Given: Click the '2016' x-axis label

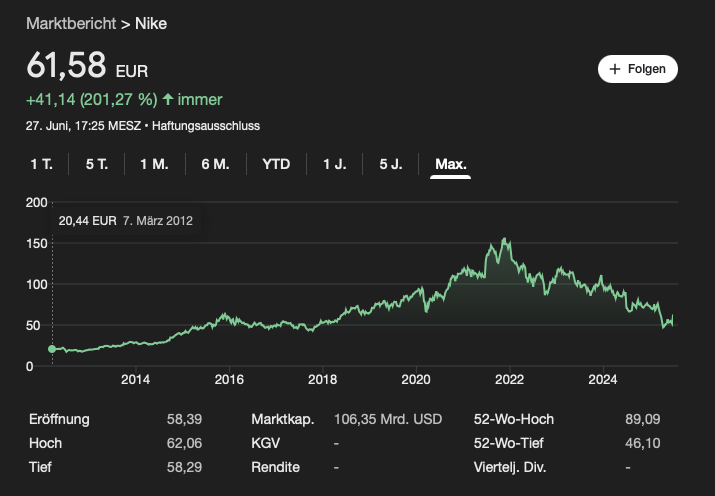Looking at the screenshot, I should (229, 379).
